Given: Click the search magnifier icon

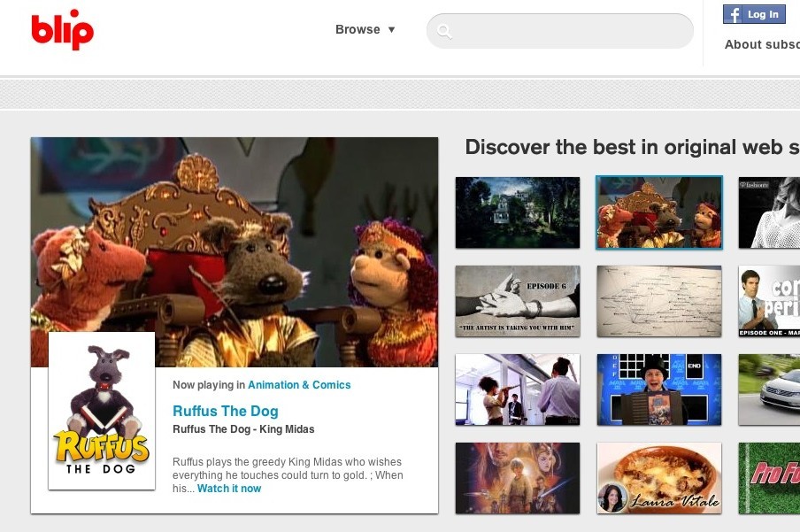Looking at the screenshot, I should pyautogui.click(x=444, y=32).
